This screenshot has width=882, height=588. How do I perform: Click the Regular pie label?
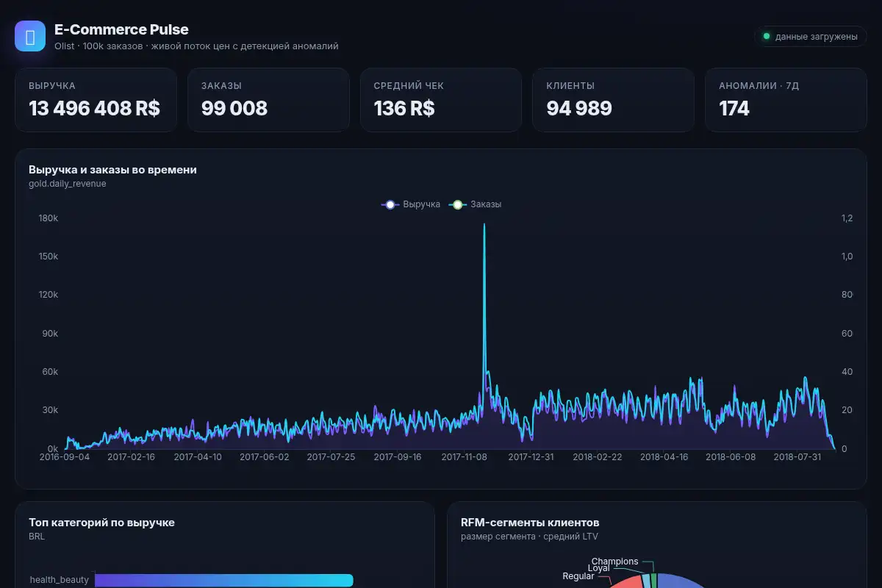pyautogui.click(x=578, y=576)
